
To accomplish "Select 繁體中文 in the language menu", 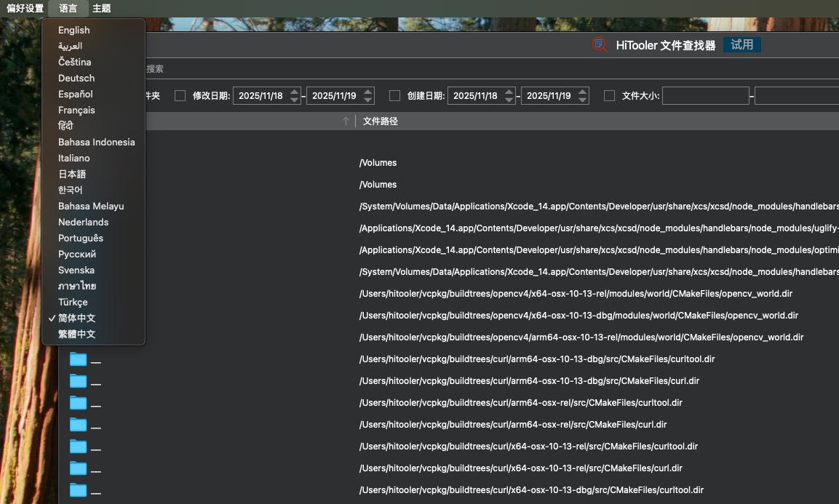I will pyautogui.click(x=77, y=334).
